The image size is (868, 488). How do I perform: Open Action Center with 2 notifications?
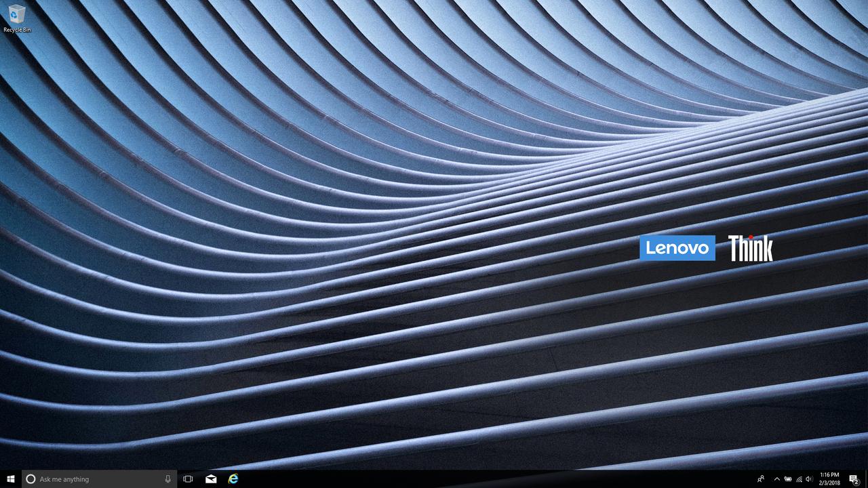tap(854, 479)
